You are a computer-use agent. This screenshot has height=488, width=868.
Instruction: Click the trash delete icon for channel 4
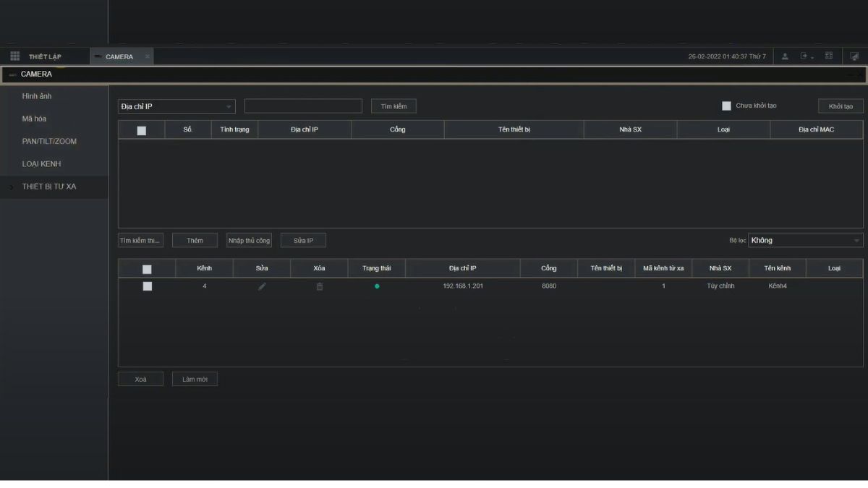coord(319,286)
